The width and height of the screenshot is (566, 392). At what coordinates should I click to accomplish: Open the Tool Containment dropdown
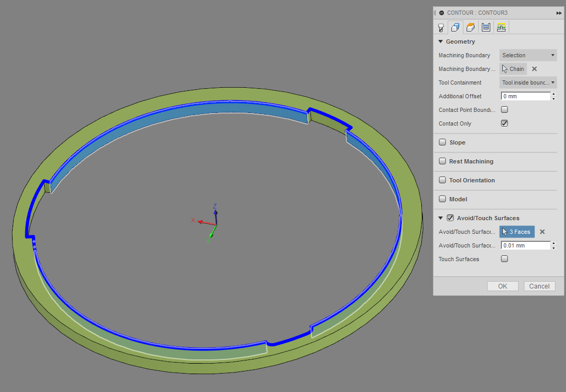(528, 82)
